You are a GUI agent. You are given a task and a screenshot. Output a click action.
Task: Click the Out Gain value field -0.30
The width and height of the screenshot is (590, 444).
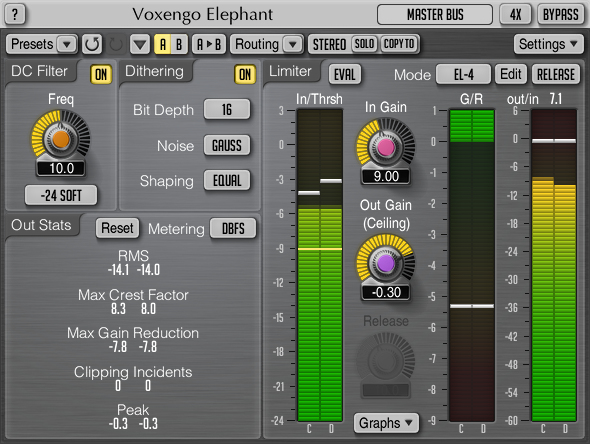coord(386,292)
